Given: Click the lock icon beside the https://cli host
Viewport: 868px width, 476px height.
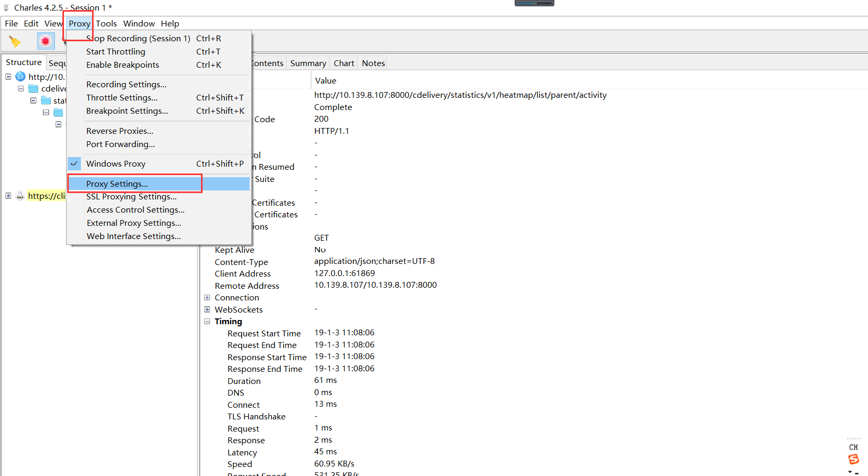Looking at the screenshot, I should point(20,196).
